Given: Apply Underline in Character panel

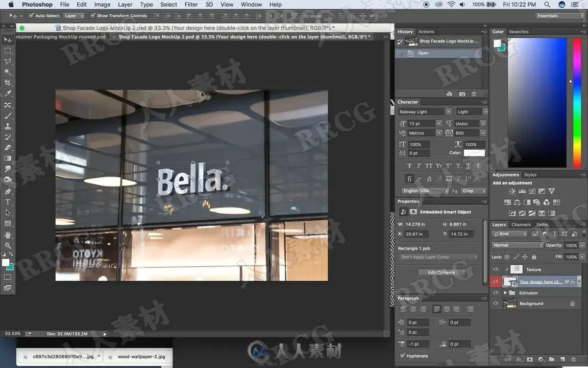Looking at the screenshot, I should [468, 166].
